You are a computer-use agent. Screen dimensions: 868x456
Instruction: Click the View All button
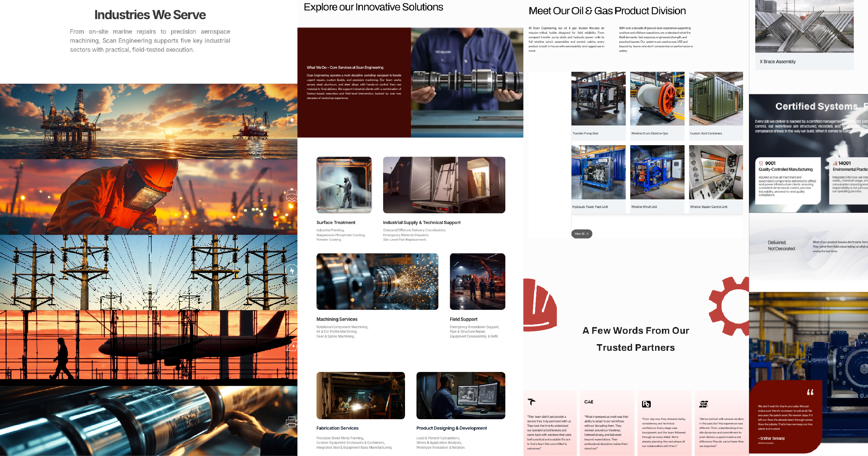[581, 234]
